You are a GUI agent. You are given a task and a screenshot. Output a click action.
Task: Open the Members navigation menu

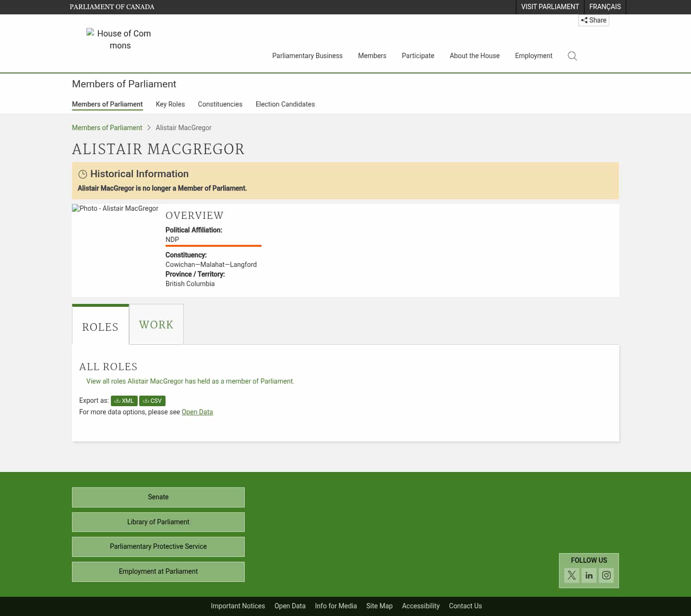[372, 56]
